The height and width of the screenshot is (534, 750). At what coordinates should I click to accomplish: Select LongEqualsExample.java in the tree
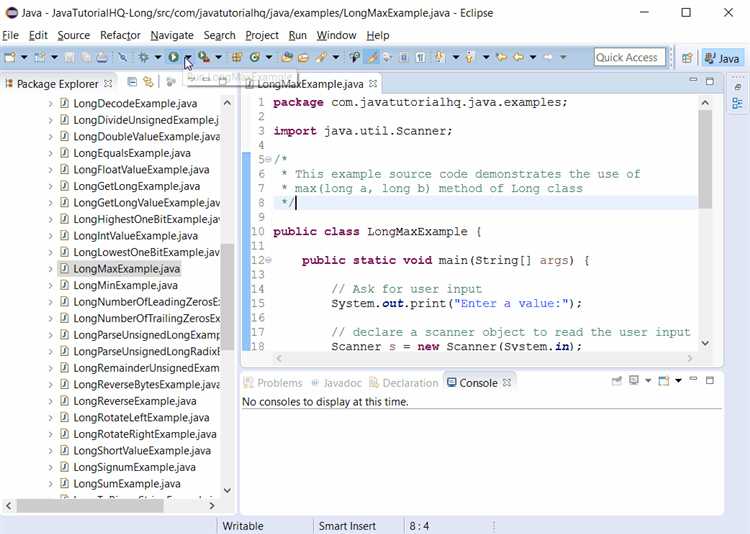(132, 153)
